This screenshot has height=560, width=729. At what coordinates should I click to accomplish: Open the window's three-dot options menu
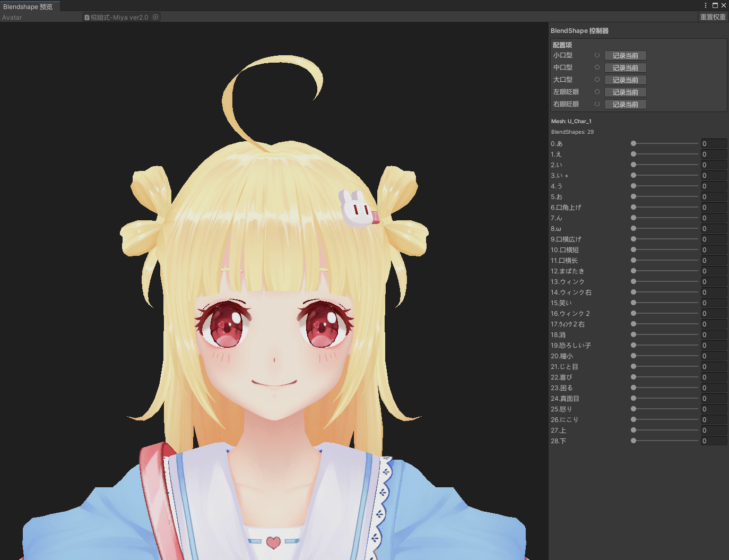(x=705, y=5)
